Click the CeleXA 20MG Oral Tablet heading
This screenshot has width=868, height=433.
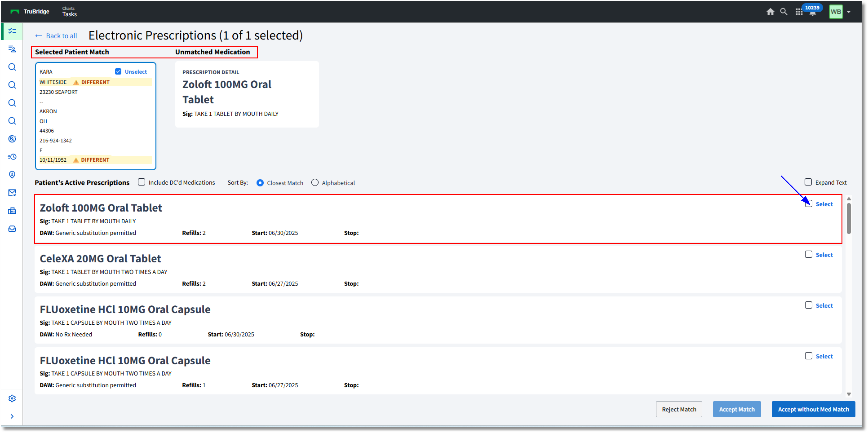click(100, 259)
